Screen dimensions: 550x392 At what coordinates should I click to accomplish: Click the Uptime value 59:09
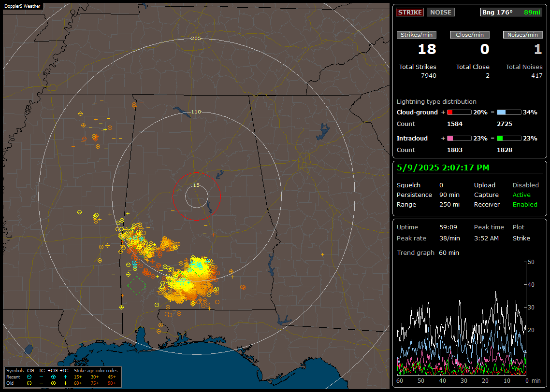(449, 227)
